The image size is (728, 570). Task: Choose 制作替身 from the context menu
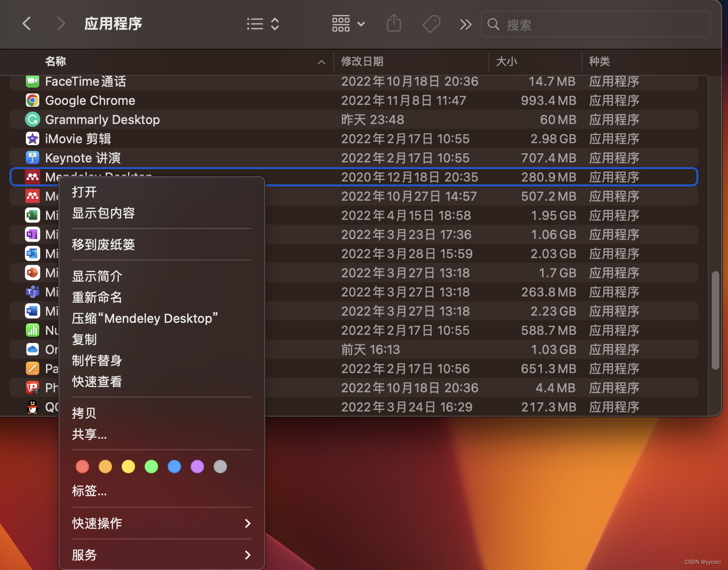point(162,361)
